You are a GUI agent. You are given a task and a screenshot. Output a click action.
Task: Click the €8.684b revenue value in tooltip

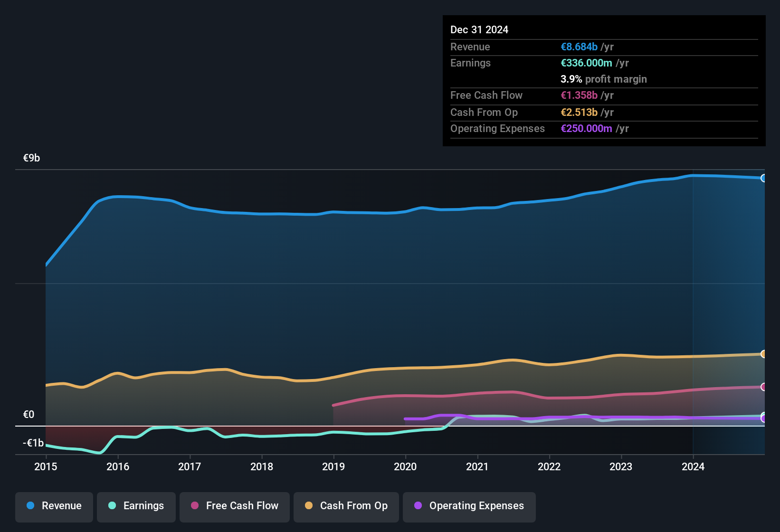tap(579, 47)
